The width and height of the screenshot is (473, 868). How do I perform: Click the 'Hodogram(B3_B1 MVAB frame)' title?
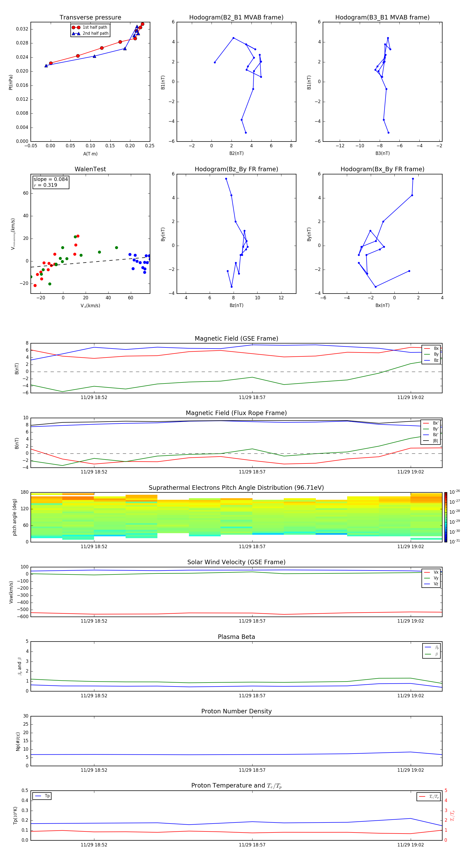382,18
